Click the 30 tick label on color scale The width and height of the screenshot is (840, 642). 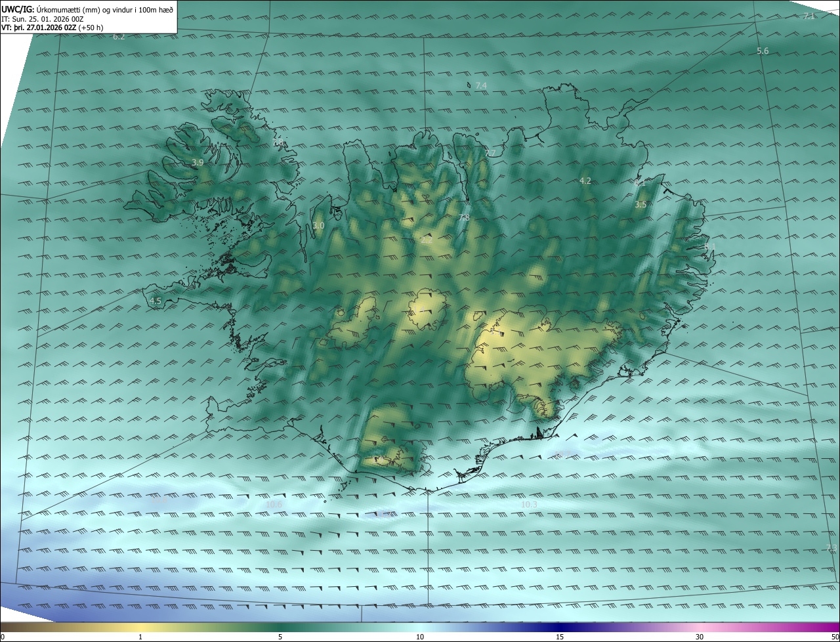(x=700, y=637)
